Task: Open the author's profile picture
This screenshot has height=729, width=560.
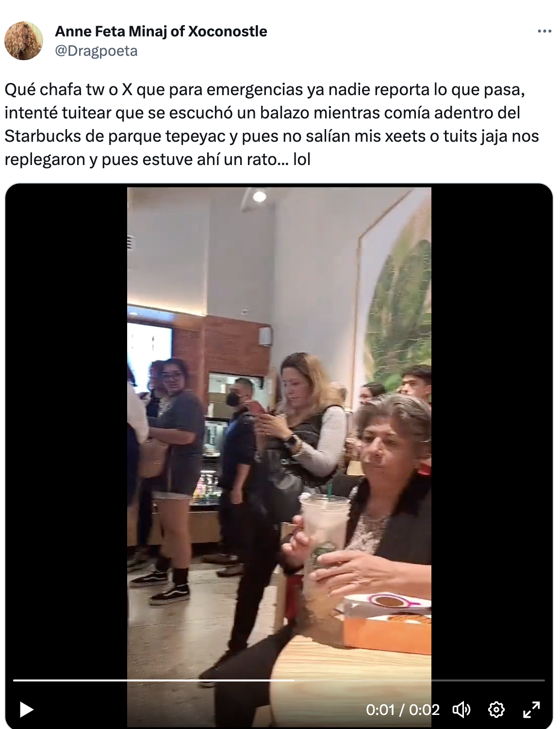Action: click(x=24, y=41)
